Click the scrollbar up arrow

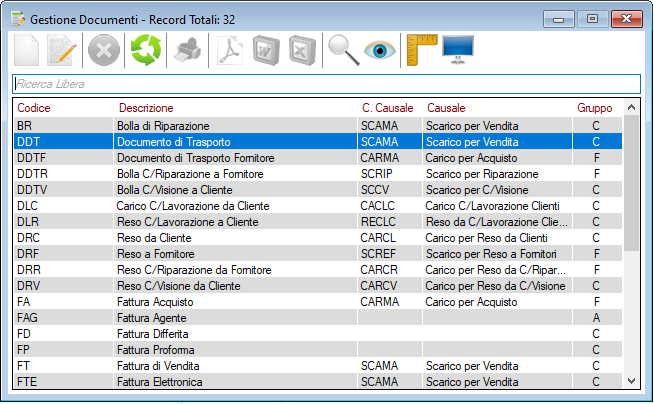pos(631,108)
